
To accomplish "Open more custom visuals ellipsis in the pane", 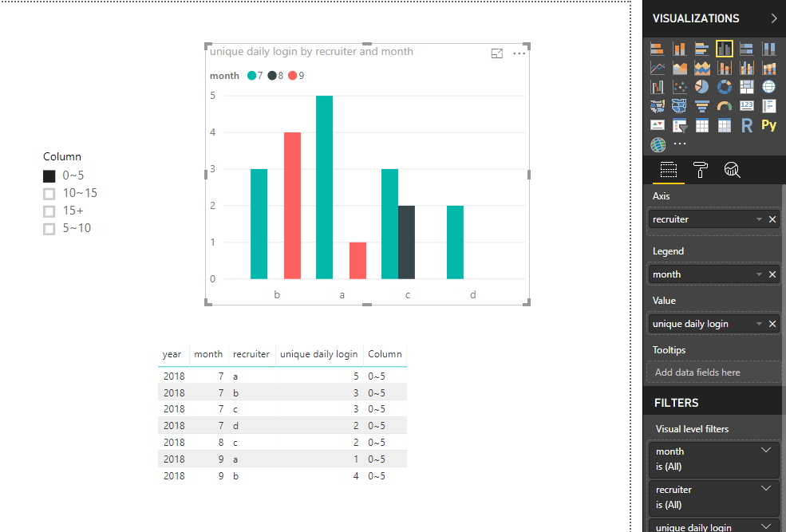I will click(680, 144).
